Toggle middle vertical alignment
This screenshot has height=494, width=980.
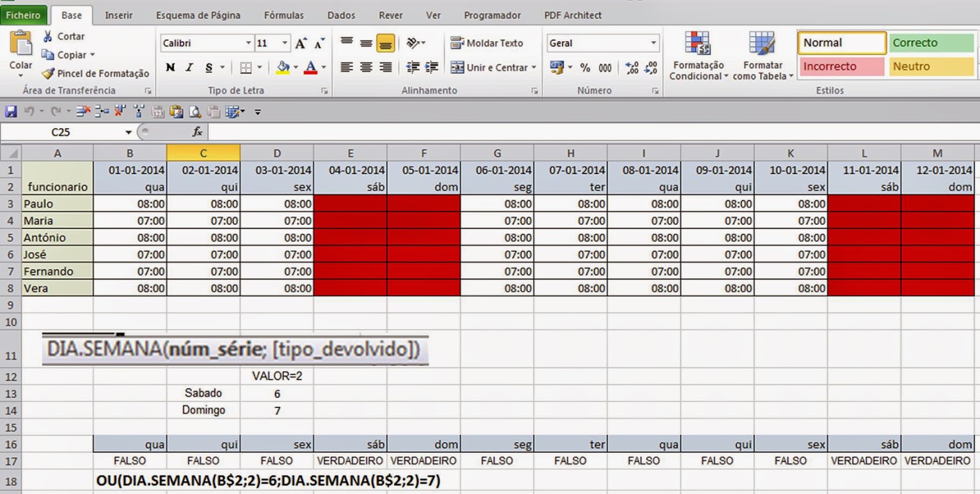pos(366,43)
